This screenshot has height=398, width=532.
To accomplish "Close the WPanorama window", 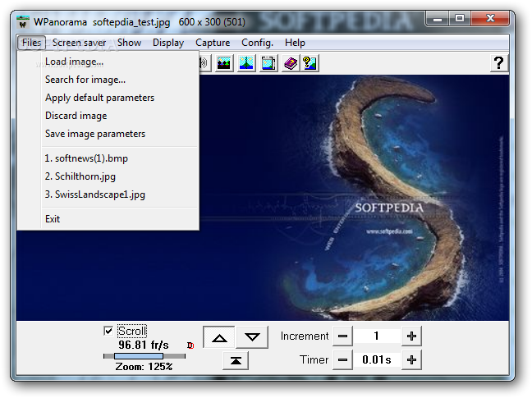I will coord(490,18).
